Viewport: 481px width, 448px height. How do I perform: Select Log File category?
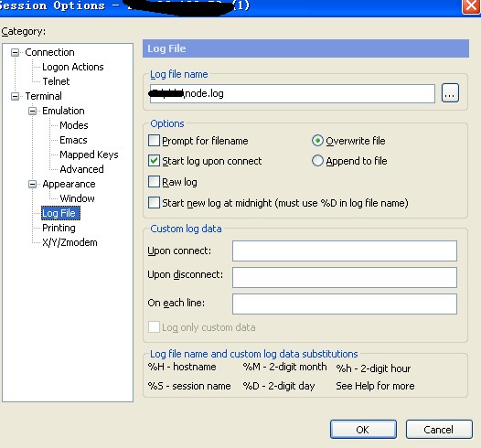coord(60,213)
